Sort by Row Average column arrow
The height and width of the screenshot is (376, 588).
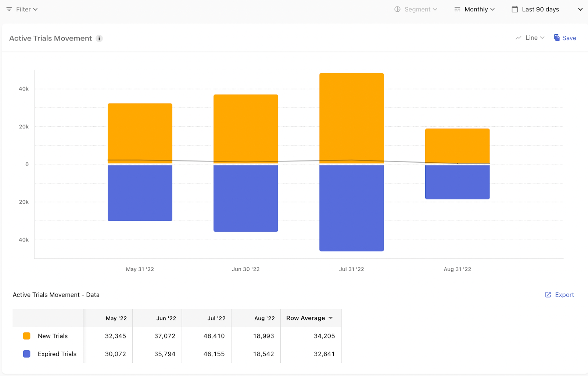(331, 318)
